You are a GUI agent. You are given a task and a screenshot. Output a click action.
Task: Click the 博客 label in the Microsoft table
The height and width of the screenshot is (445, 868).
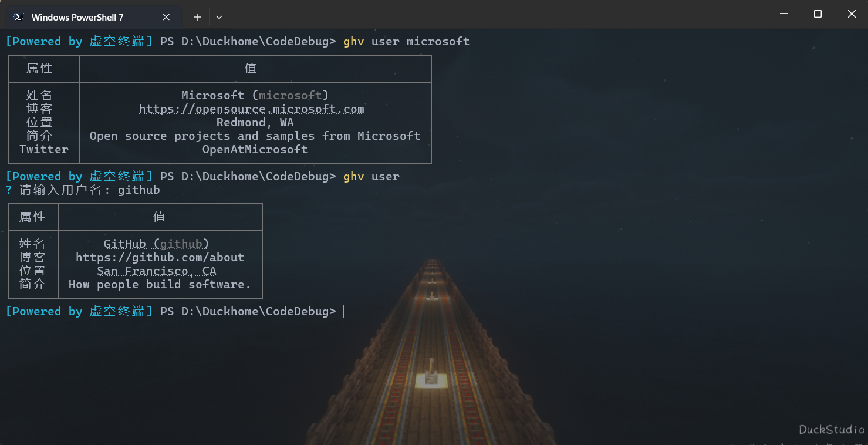click(x=39, y=109)
